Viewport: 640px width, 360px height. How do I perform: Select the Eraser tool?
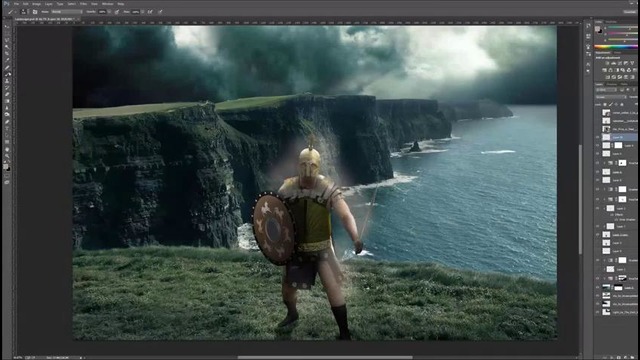pyautogui.click(x=7, y=94)
